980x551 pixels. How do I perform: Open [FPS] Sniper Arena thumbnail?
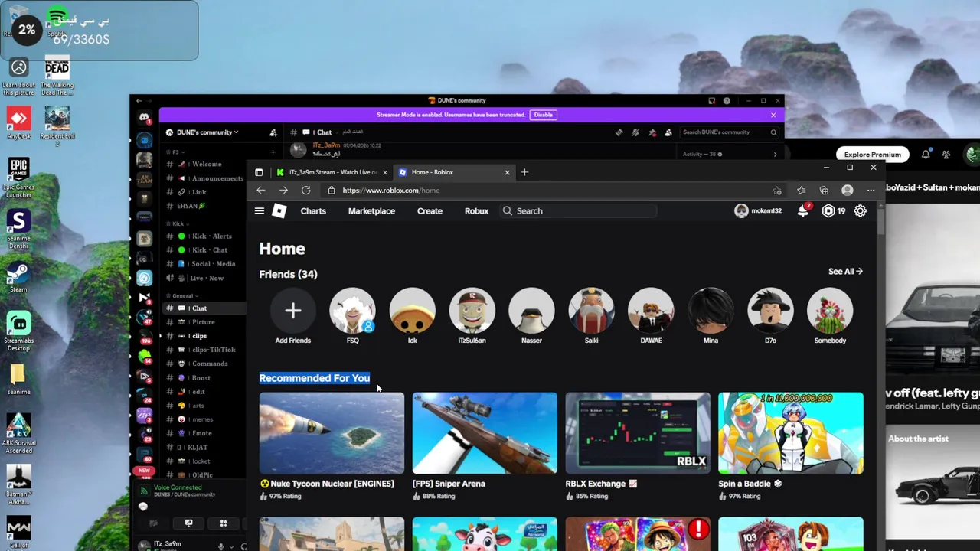[x=485, y=433]
